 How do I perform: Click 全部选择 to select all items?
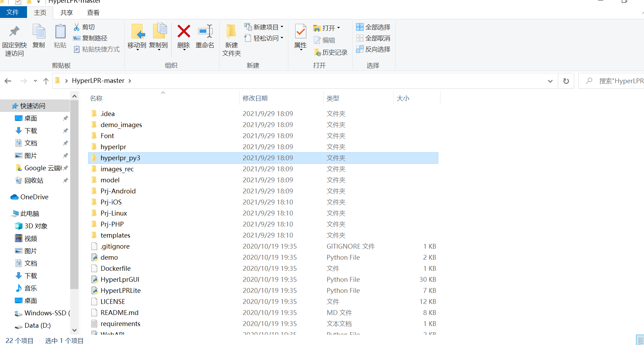pos(373,27)
